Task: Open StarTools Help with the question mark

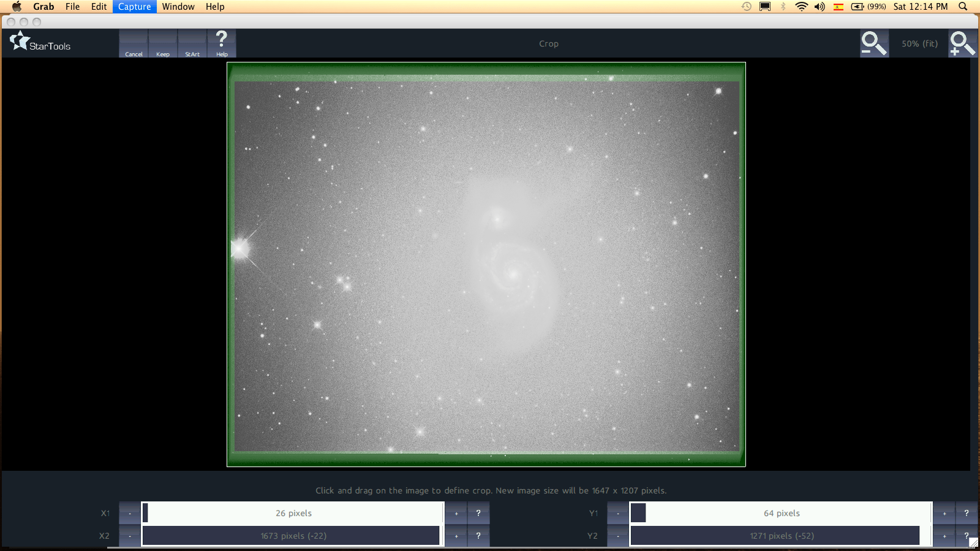Action: coord(222,43)
